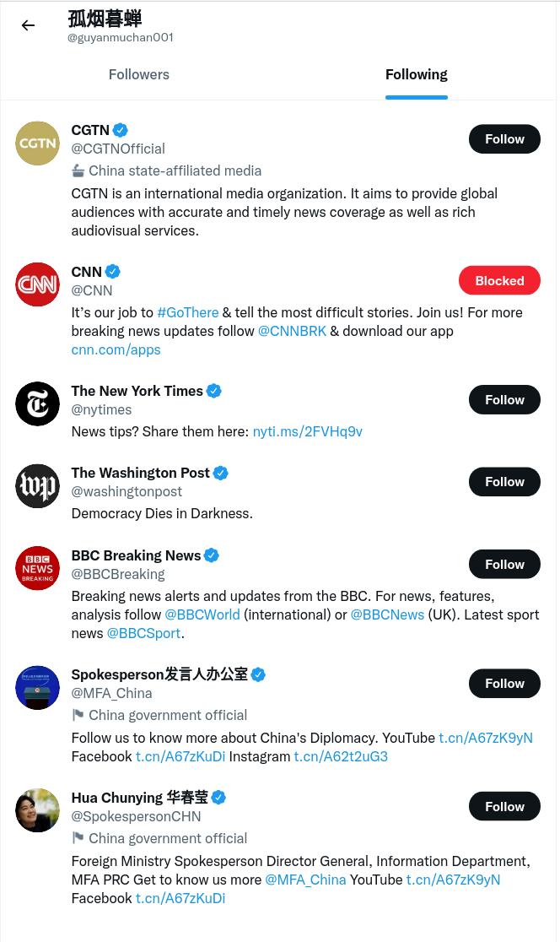Open nyti.ms/2FVHq9v link

point(307,431)
